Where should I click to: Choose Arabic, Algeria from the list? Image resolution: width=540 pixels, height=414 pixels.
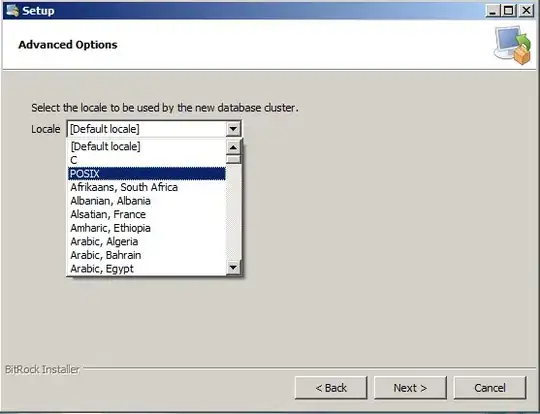click(147, 242)
